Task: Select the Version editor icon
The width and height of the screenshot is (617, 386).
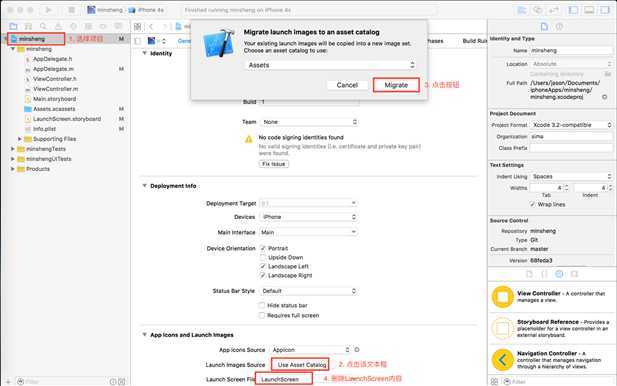Action: coord(553,10)
